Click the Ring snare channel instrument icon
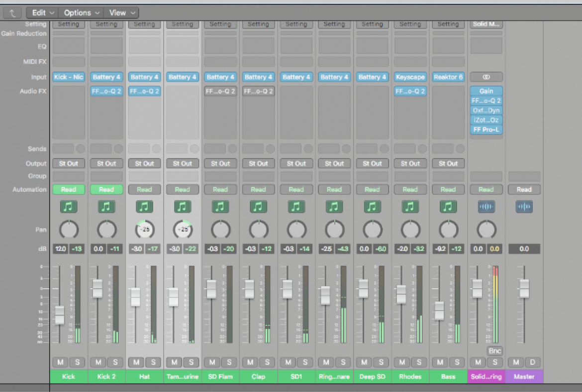582x392 pixels. pyautogui.click(x=334, y=207)
